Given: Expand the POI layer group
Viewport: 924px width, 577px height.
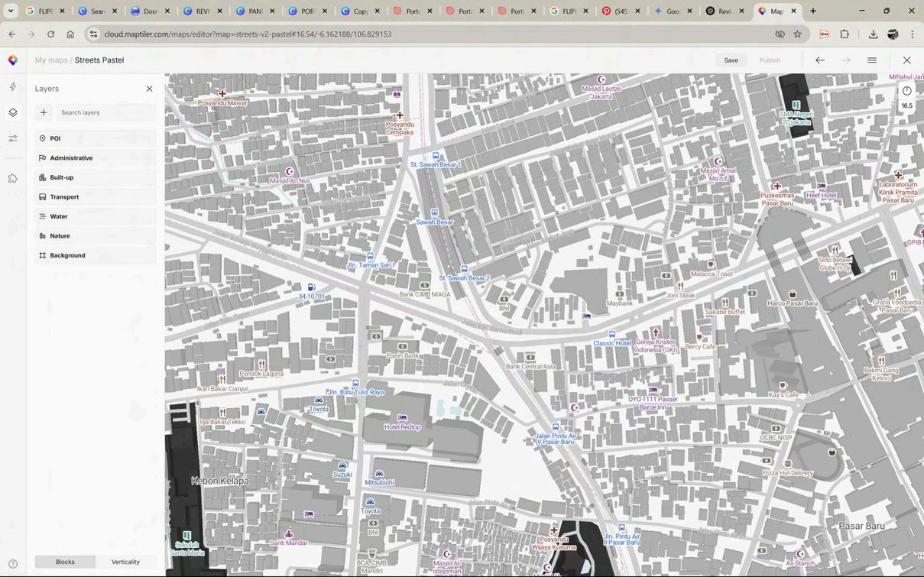Looking at the screenshot, I should click(x=96, y=138).
